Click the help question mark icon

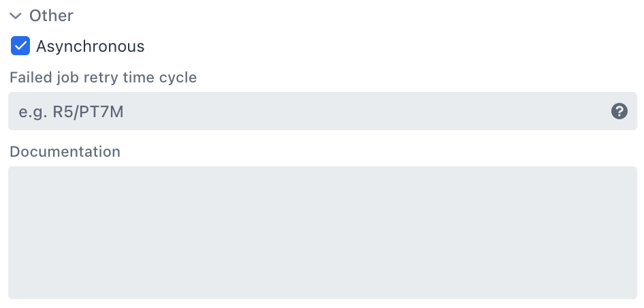[619, 111]
